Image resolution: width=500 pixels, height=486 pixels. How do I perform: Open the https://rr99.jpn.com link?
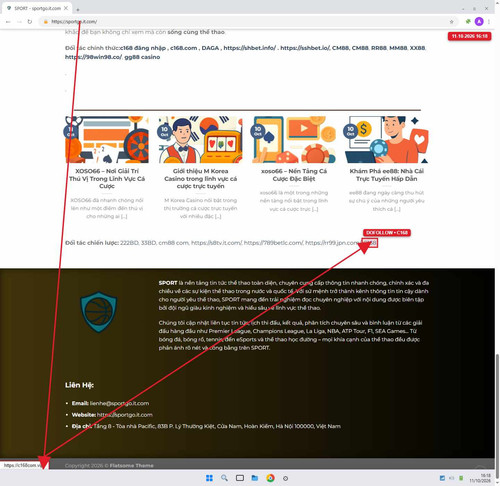pyautogui.click(x=332, y=243)
